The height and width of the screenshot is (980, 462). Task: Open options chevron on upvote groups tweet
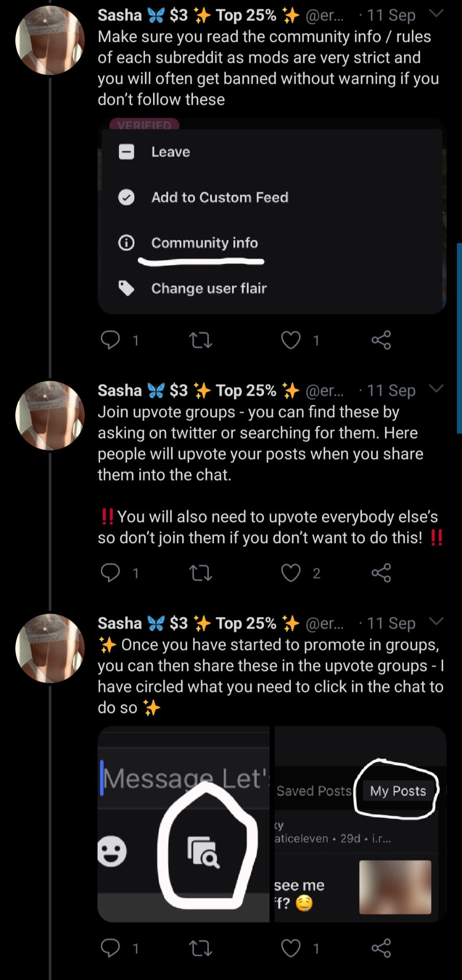(x=436, y=389)
